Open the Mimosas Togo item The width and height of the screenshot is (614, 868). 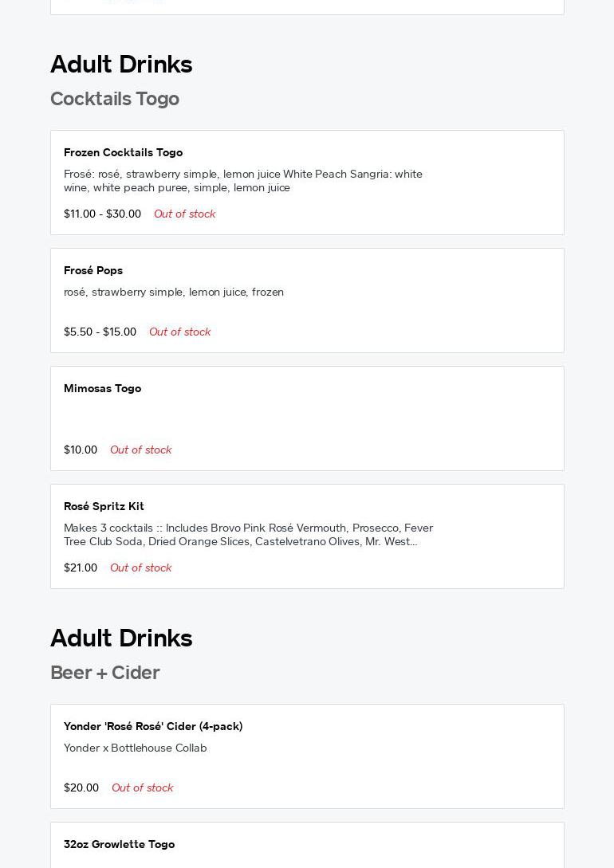tap(102, 388)
